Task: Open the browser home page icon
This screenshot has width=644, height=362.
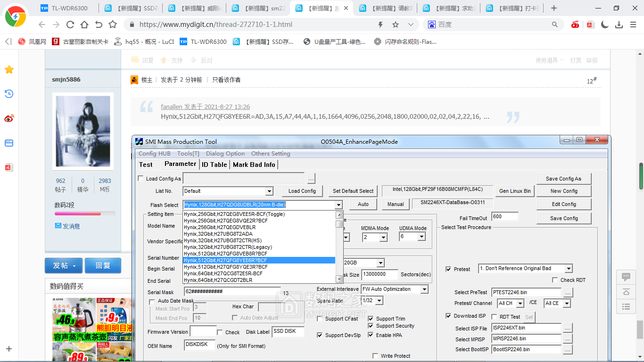Action: 84,25
